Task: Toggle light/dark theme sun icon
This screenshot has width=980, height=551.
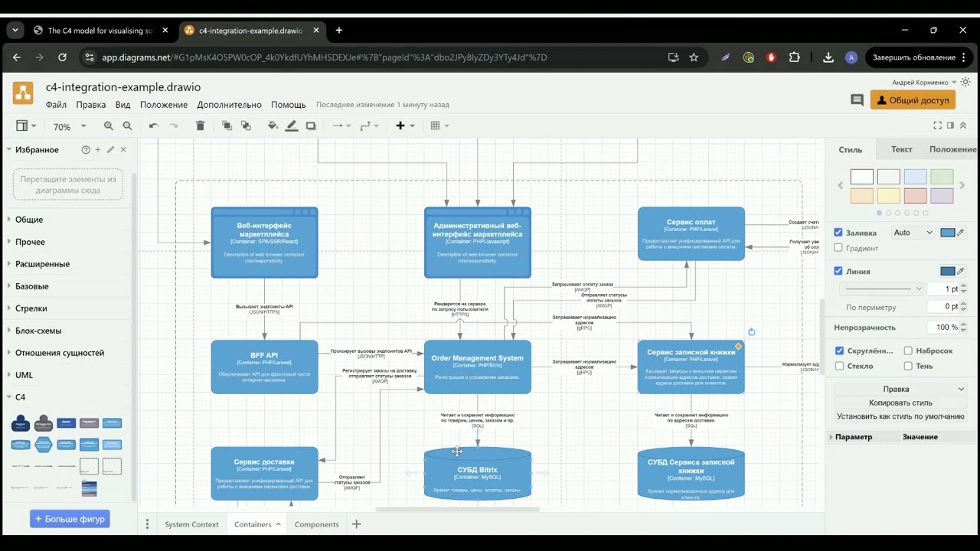Action: [x=965, y=82]
